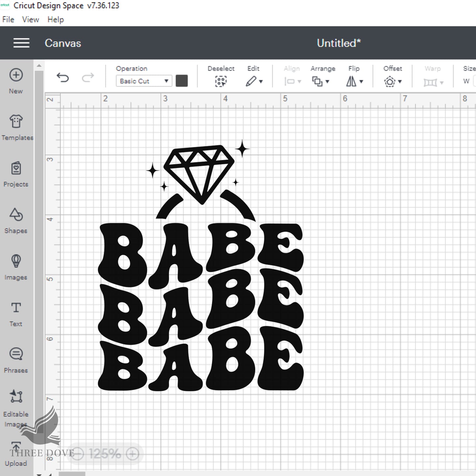Click the Canvas title label
The width and height of the screenshot is (476, 476).
click(x=63, y=43)
